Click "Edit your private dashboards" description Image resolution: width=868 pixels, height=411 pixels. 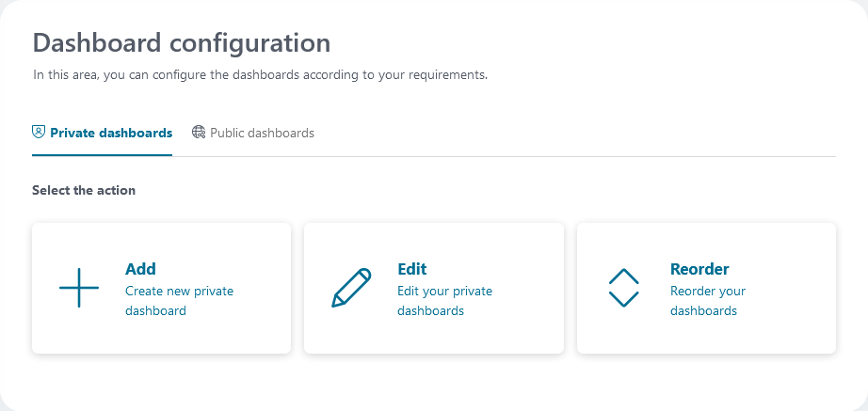click(444, 301)
